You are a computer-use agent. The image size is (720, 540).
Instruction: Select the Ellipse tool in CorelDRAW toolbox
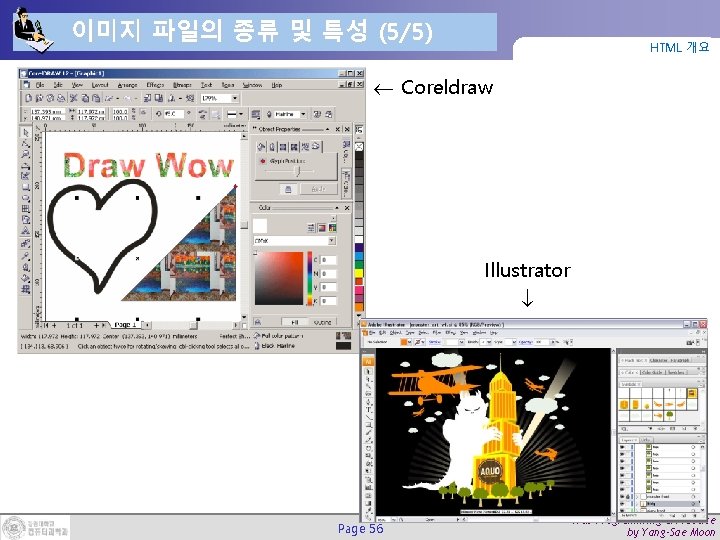pyautogui.click(x=26, y=198)
